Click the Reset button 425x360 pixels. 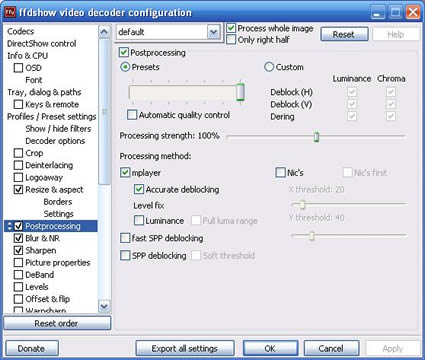(344, 34)
